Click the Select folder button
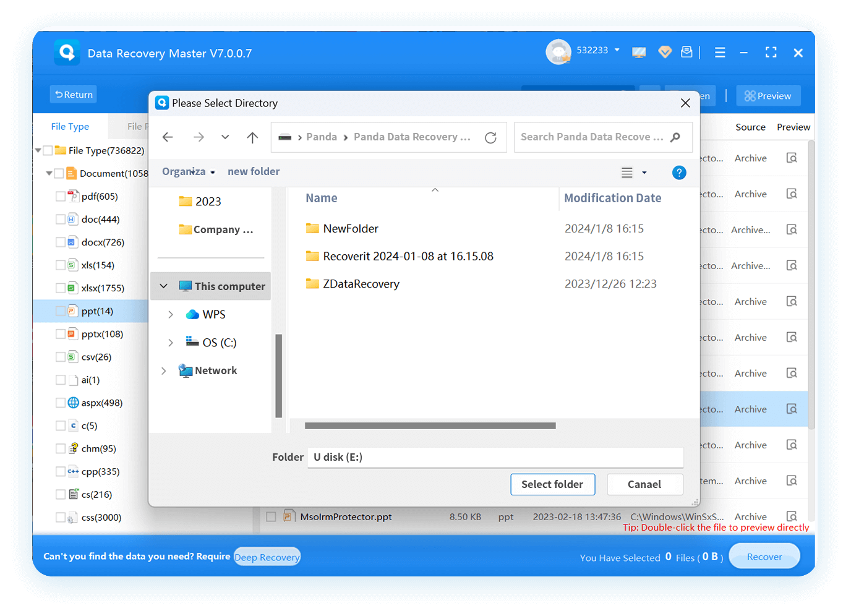The height and width of the screenshot is (616, 851). (552, 484)
